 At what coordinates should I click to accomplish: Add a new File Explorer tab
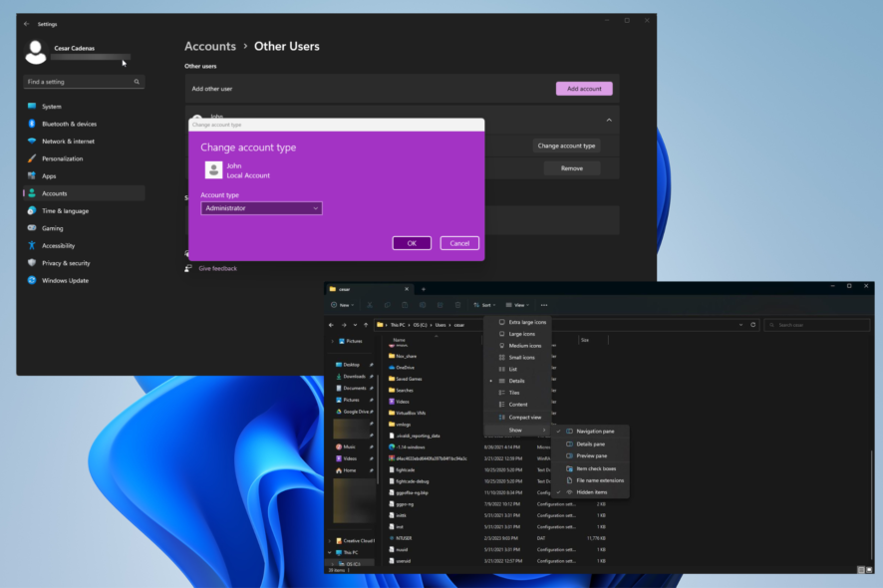click(x=424, y=289)
